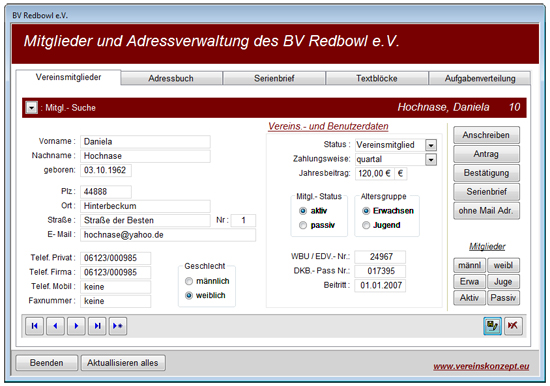Click the Jahresbeitrag amount field
This screenshot has height=386, width=550.
coord(374,174)
